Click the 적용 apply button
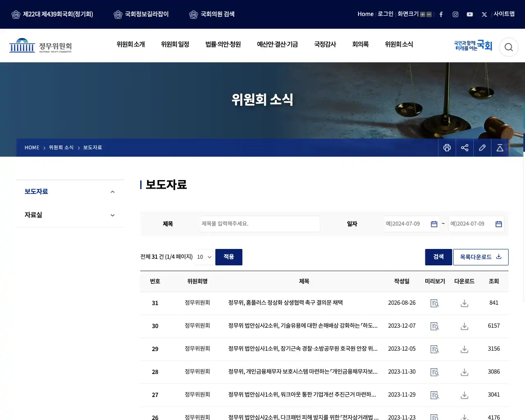 pyautogui.click(x=229, y=257)
